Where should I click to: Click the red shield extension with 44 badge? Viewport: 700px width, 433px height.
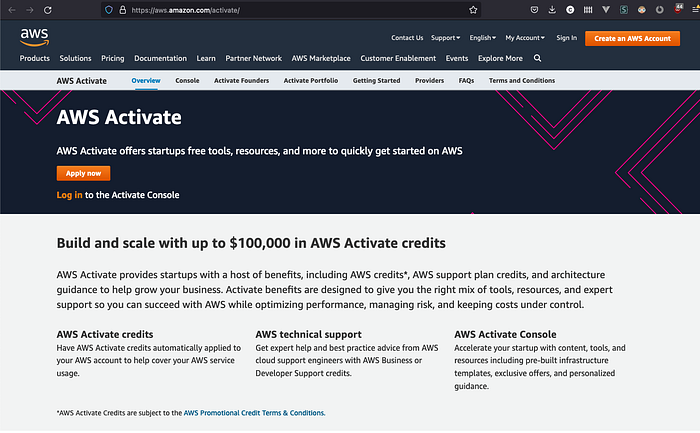tap(678, 8)
